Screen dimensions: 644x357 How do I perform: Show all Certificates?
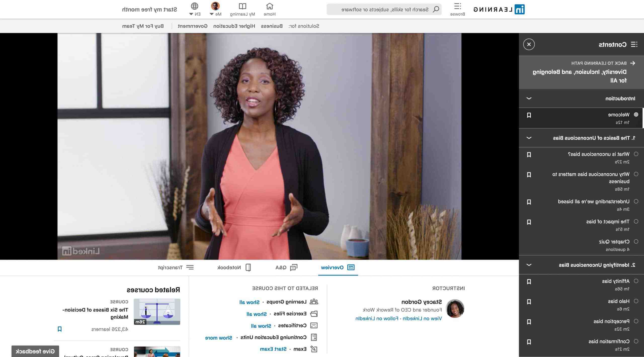(261, 326)
